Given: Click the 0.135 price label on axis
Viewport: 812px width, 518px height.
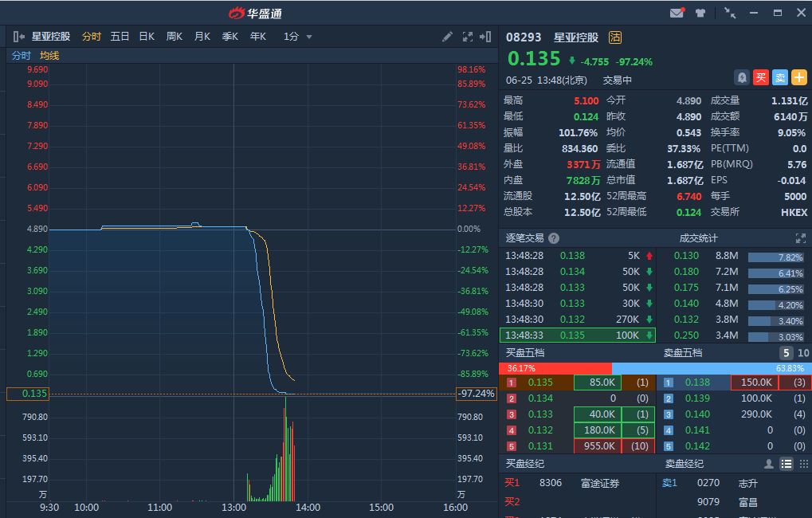Looking at the screenshot, I should click(x=28, y=394).
